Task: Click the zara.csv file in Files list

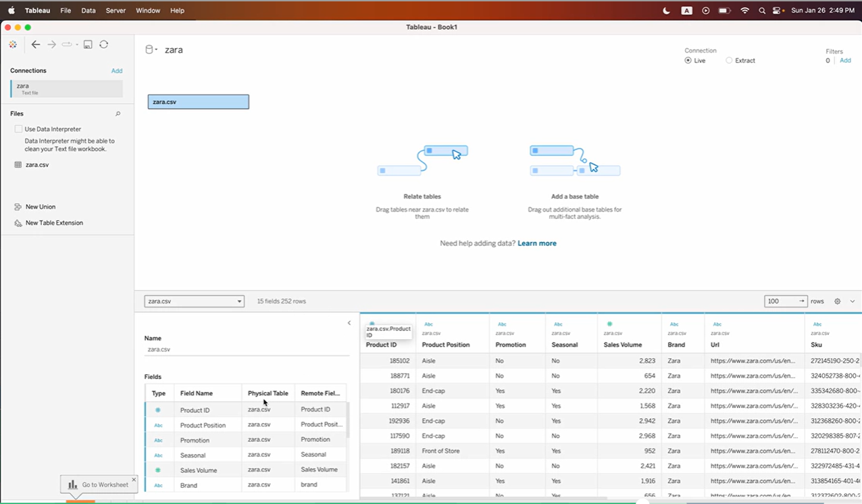Action: tap(37, 165)
